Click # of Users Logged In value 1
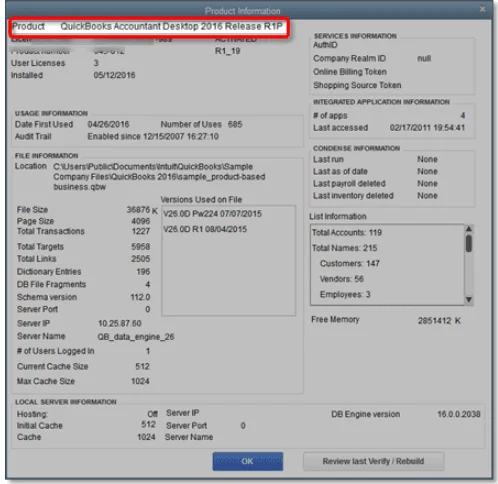The image size is (498, 484). pos(148,351)
